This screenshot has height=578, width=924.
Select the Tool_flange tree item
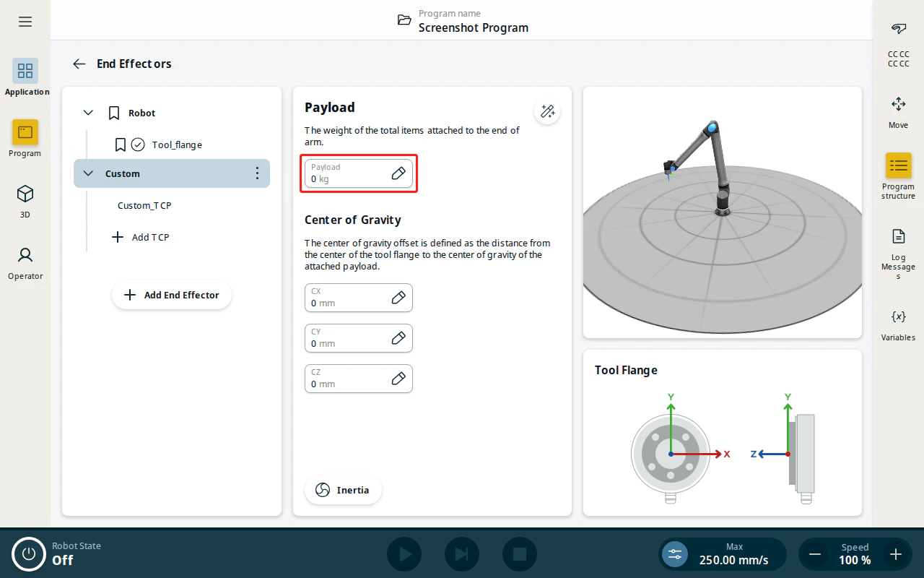click(177, 144)
